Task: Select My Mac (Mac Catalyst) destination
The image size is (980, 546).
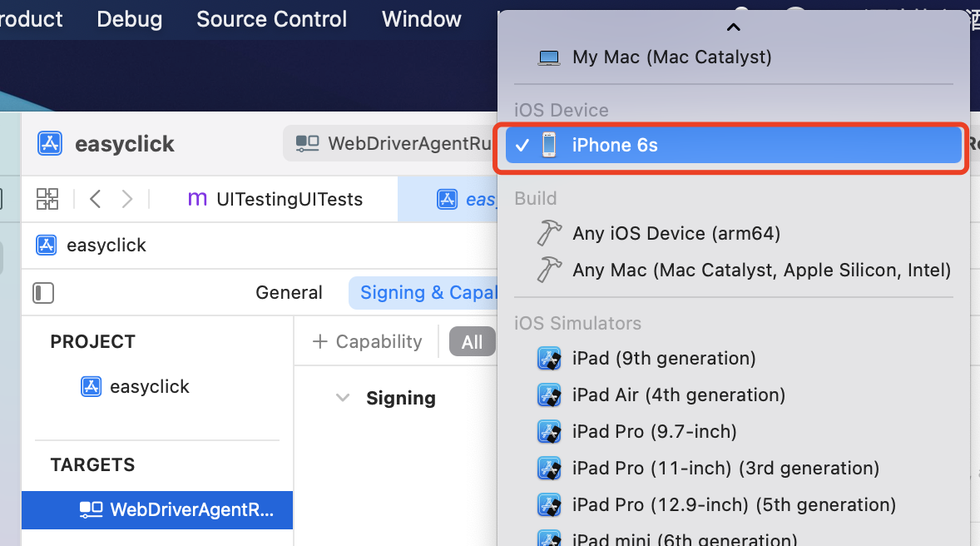Action: tap(734, 57)
